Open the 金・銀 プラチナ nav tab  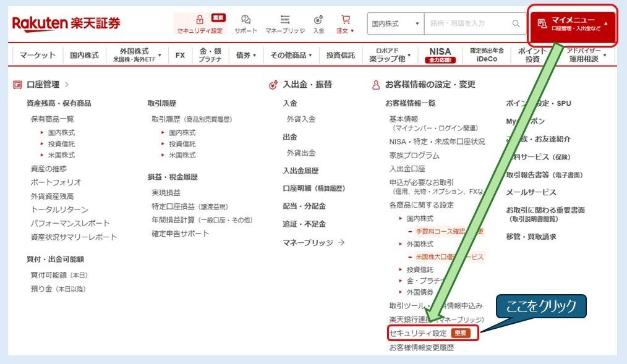point(210,55)
